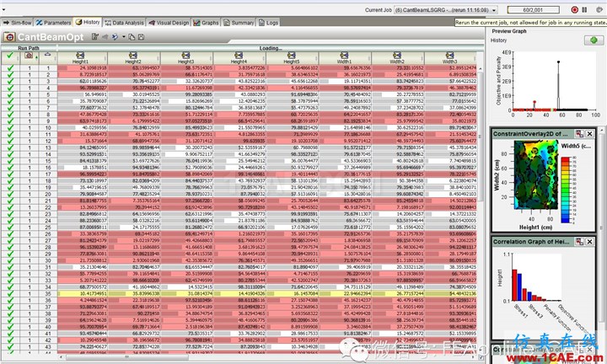This screenshot has width=607, height=364.
Task: Click the CantBeamOpt component icon
Action: click(x=9, y=37)
